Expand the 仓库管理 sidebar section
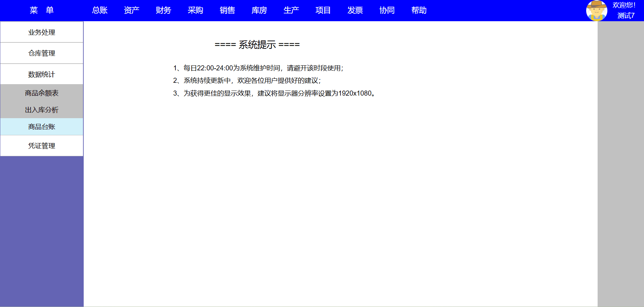Screen dimensions: 644x307 [x=42, y=53]
